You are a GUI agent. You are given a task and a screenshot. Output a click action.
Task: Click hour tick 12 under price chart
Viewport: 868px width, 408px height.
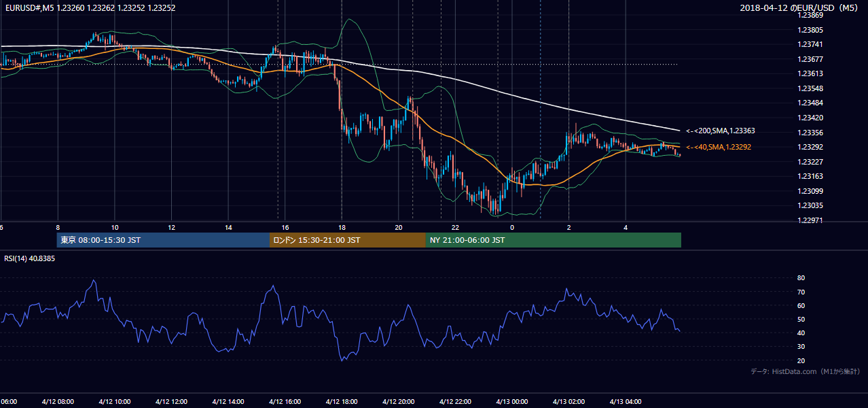point(172,227)
